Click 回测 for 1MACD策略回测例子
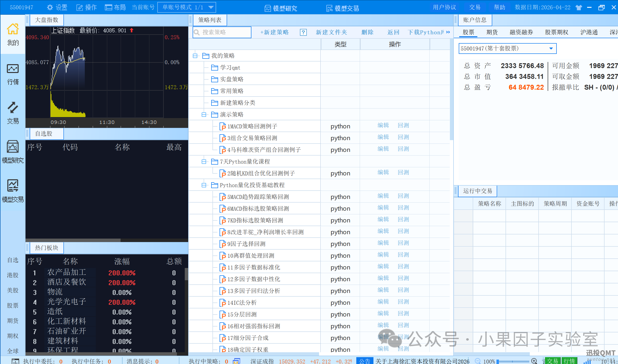Viewport: 618px width, 364px height. 403,126
